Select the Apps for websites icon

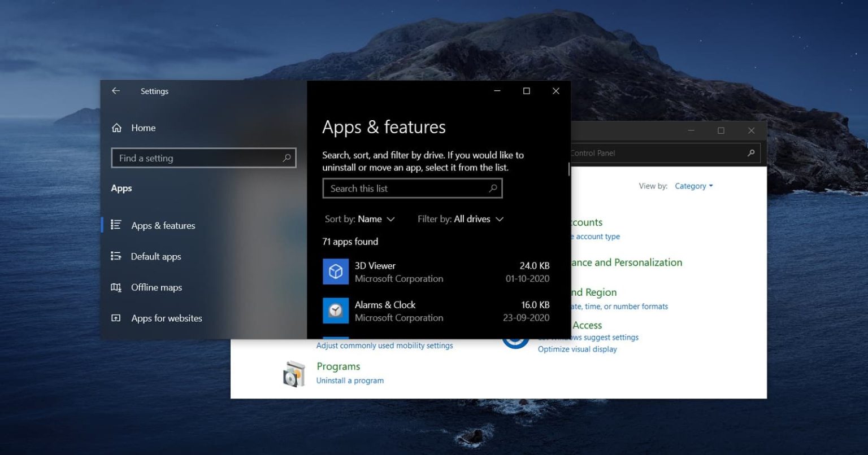[x=115, y=318]
